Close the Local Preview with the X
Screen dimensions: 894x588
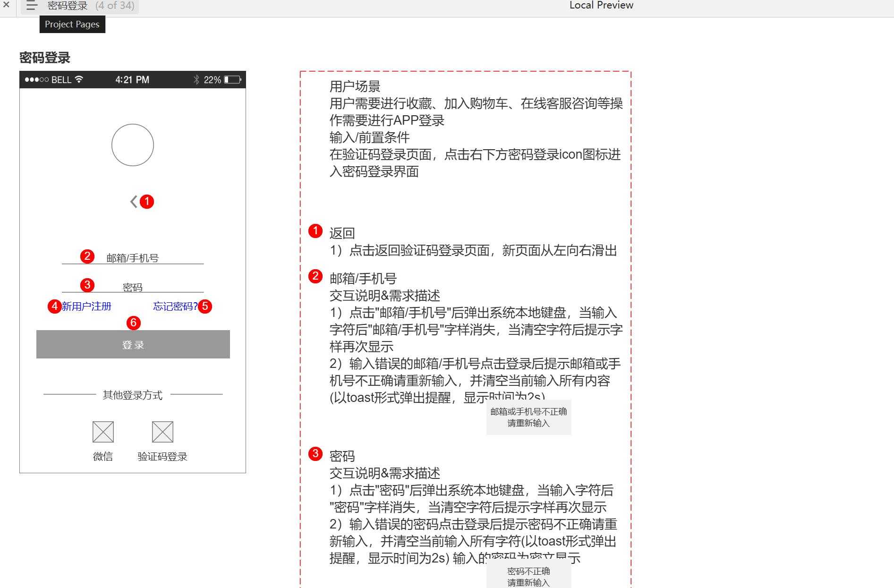click(5, 5)
